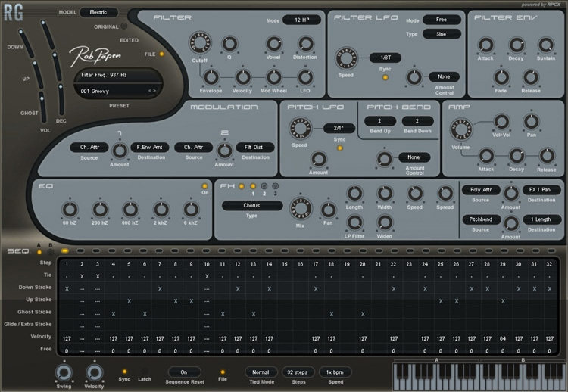Screen dimensions: 568x392
Task: Select sequence B LED
Action: pyautogui.click(x=50, y=252)
